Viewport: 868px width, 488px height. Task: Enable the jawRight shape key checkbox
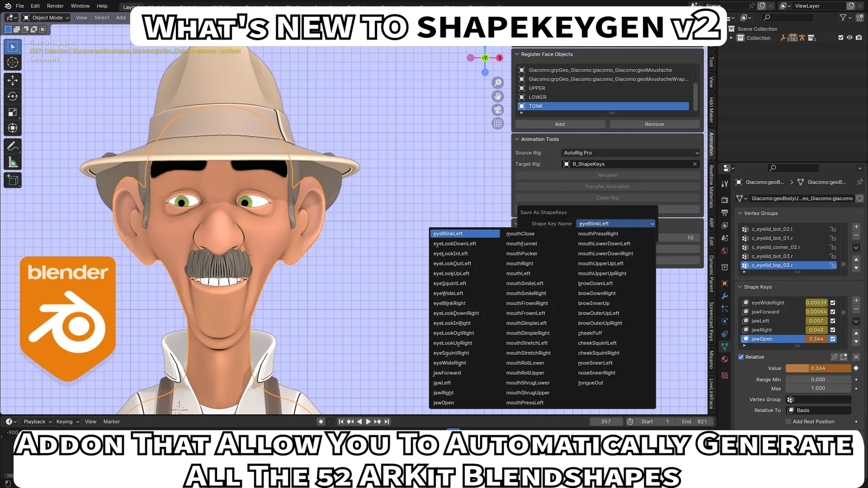(x=833, y=330)
